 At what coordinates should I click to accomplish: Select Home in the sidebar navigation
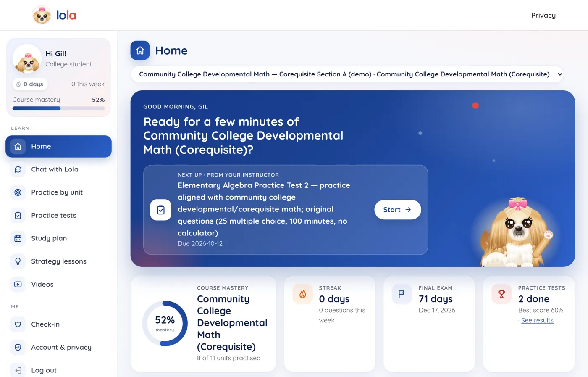[x=58, y=146]
